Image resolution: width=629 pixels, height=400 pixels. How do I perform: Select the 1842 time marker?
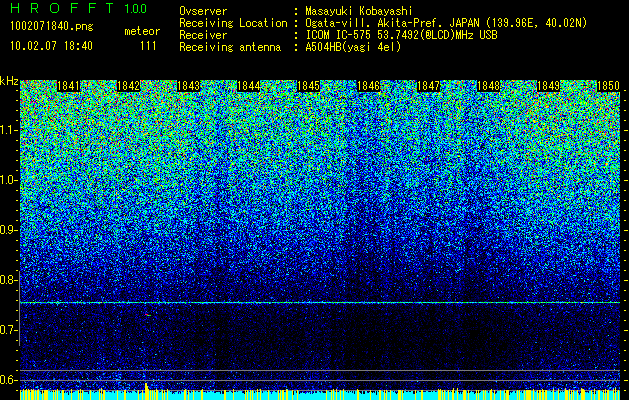click(128, 86)
